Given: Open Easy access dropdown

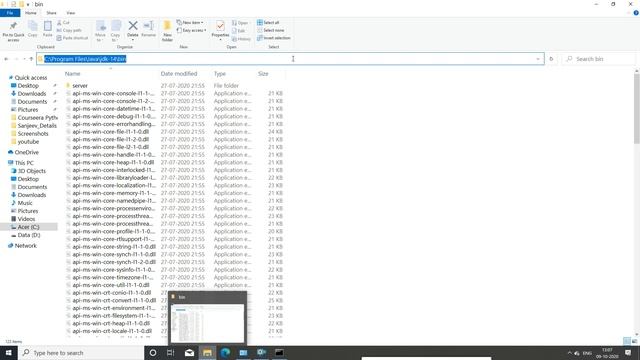Looking at the screenshot, I should tap(191, 30).
